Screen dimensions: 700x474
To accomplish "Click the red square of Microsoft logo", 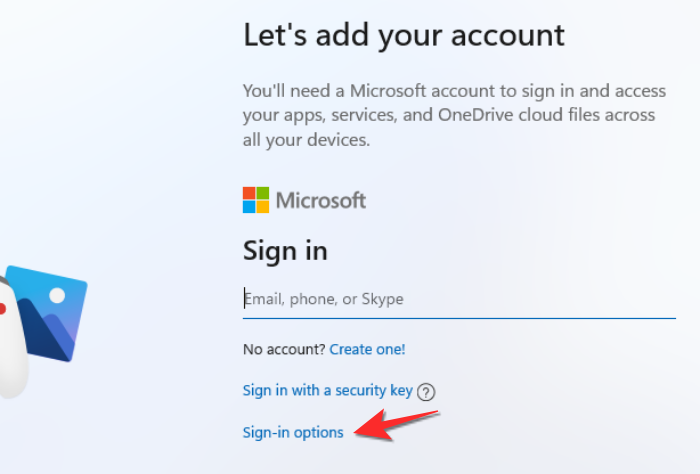I will click(x=249, y=193).
